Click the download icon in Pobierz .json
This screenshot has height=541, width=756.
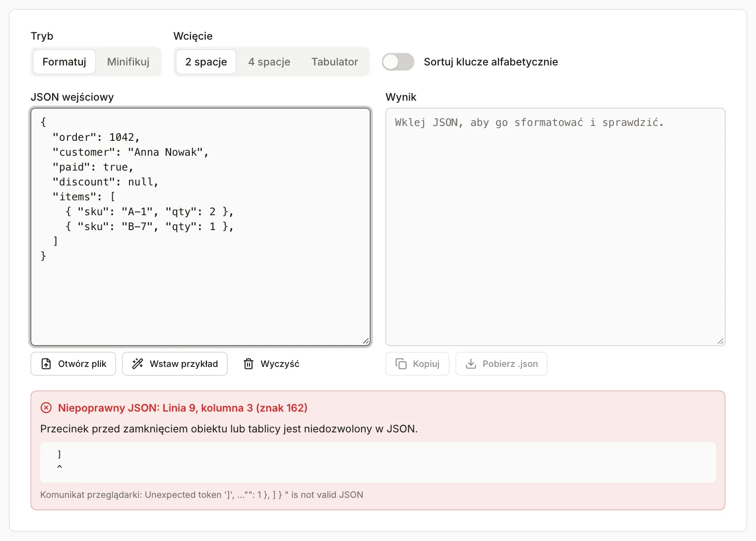pyautogui.click(x=471, y=364)
